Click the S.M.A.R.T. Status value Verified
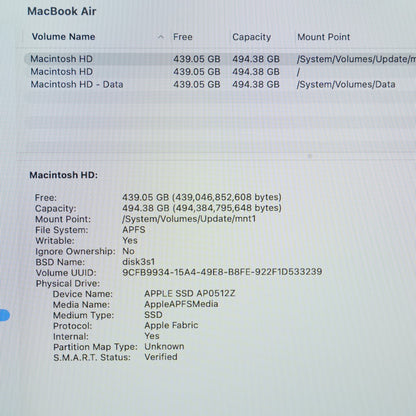 point(161,357)
